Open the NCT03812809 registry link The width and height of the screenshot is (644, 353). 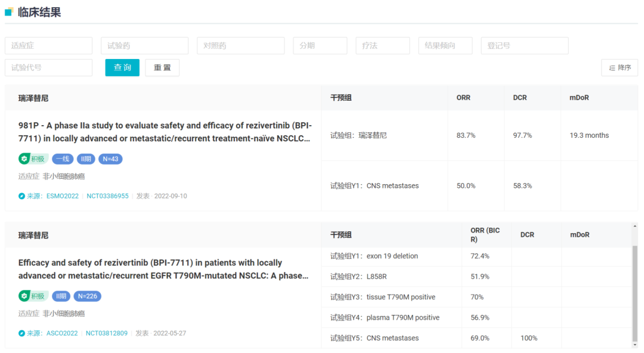coord(106,333)
